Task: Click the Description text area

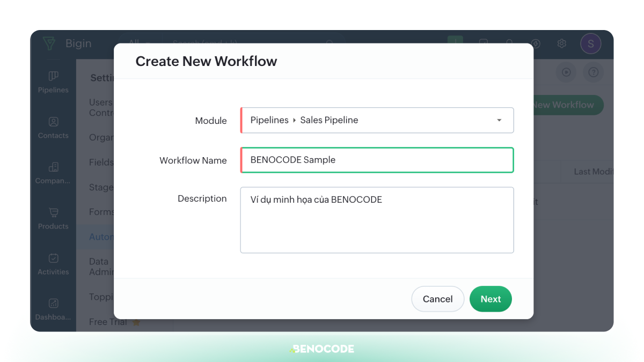Action: click(x=377, y=220)
